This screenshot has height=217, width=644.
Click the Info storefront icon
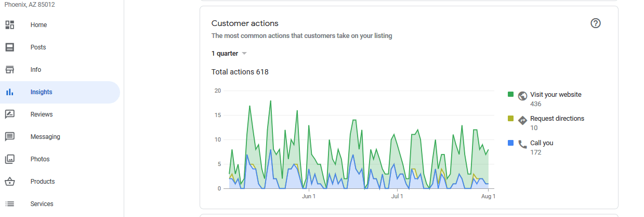(x=9, y=70)
